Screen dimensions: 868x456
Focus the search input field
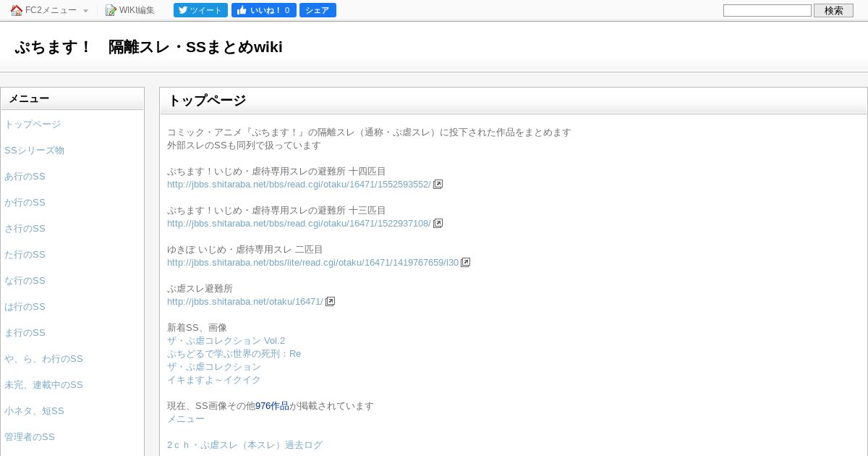(x=767, y=10)
